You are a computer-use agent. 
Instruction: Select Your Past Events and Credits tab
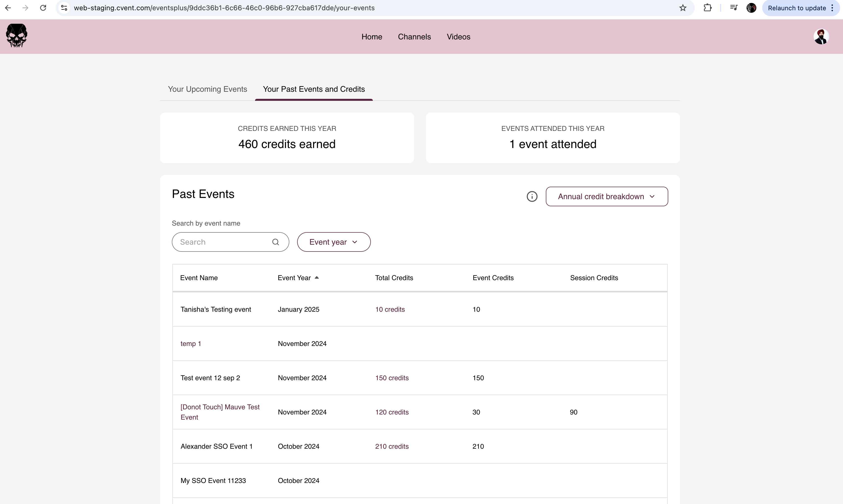tap(314, 89)
